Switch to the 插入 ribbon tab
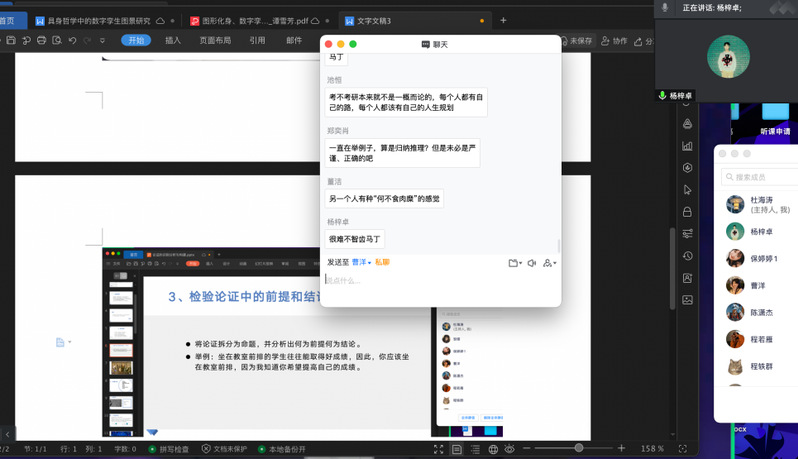798x459 pixels. click(173, 41)
